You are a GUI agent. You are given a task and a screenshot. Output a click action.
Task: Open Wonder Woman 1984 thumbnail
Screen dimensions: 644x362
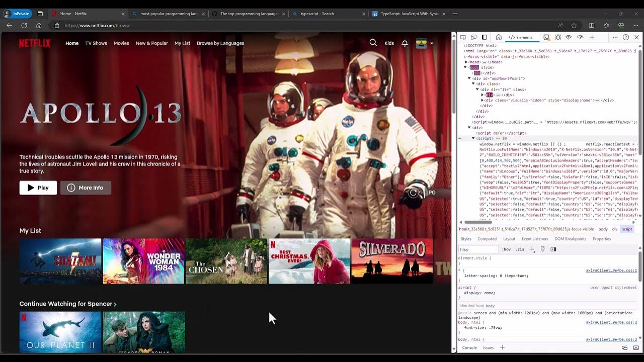click(143, 261)
